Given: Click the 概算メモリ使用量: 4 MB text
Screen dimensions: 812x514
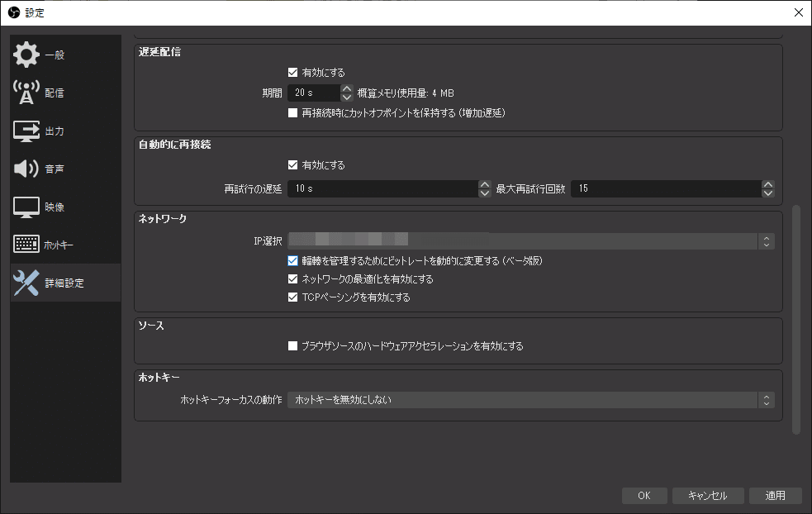Looking at the screenshot, I should (406, 93).
